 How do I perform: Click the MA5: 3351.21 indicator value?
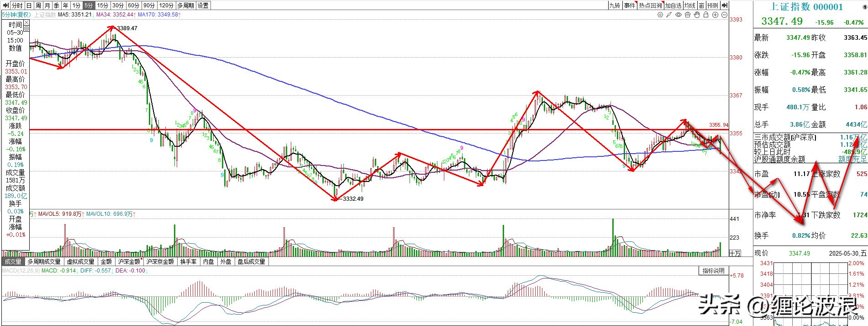[x=75, y=15]
